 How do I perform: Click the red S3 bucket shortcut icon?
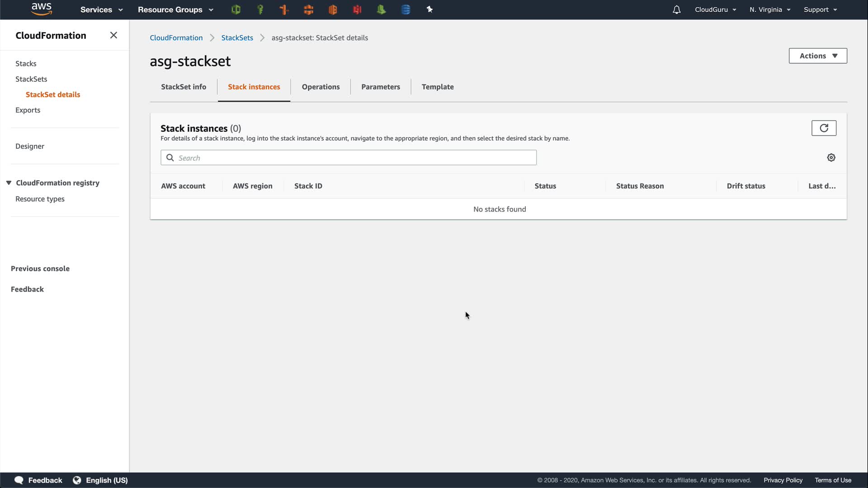[x=357, y=9]
